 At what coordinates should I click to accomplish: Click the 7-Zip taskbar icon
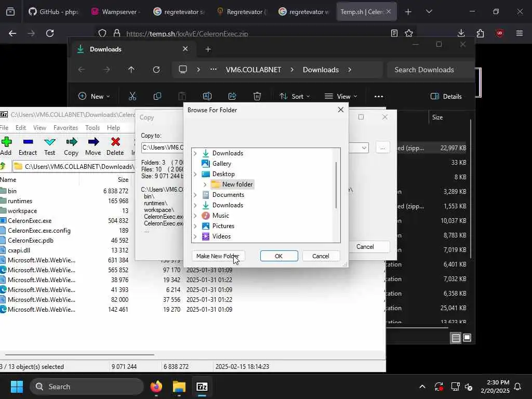(x=202, y=387)
